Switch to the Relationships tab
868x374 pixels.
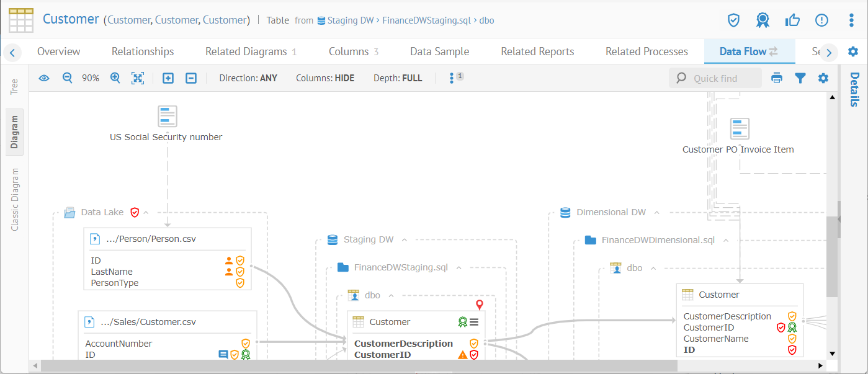click(x=143, y=51)
